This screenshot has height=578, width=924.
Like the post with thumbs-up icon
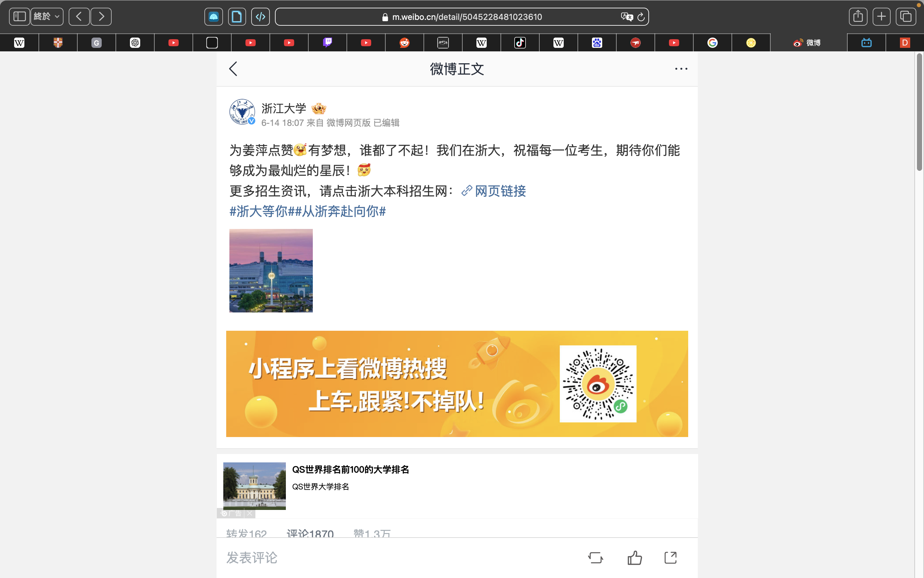click(635, 558)
